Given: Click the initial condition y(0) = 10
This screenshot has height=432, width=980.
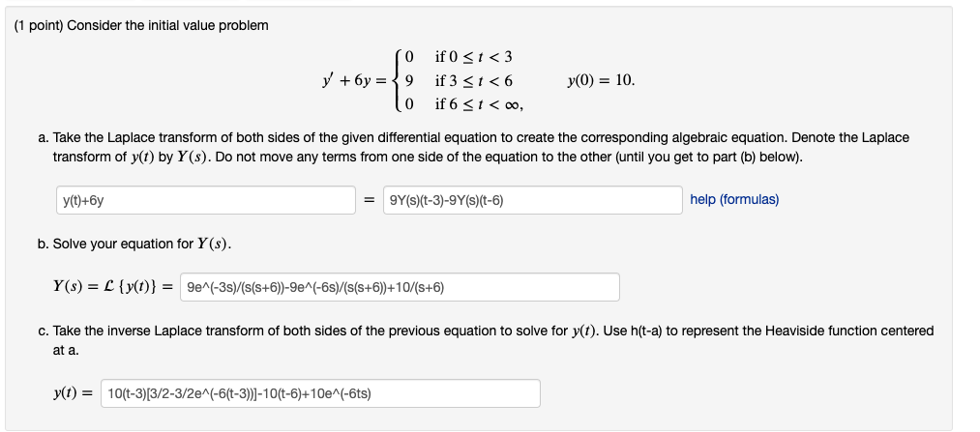Looking at the screenshot, I should tap(601, 80).
